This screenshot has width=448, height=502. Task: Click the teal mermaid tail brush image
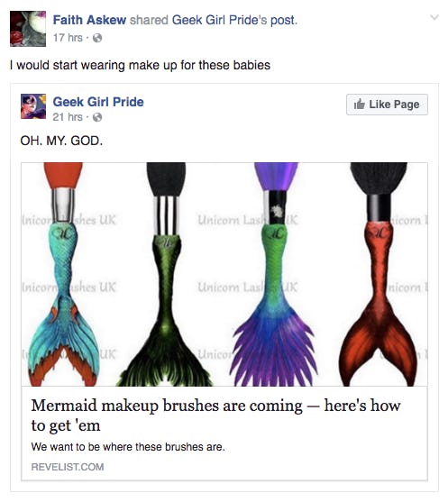(64, 274)
